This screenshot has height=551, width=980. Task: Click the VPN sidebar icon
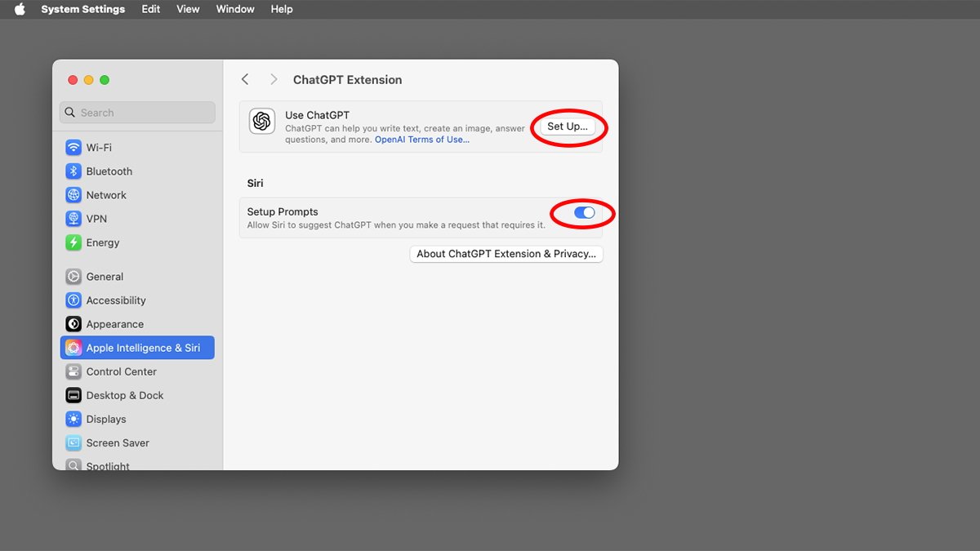coord(73,219)
